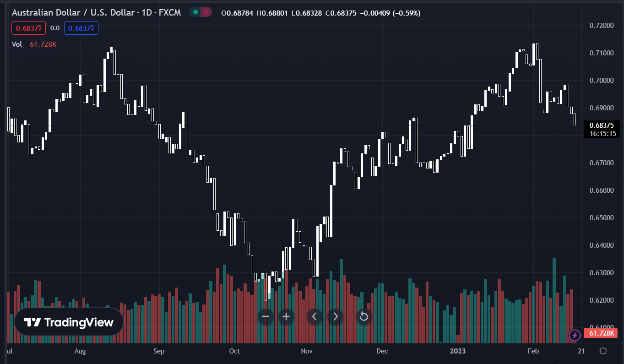Click the purple lightning bolt icon
624x364 pixels.
coord(574,335)
